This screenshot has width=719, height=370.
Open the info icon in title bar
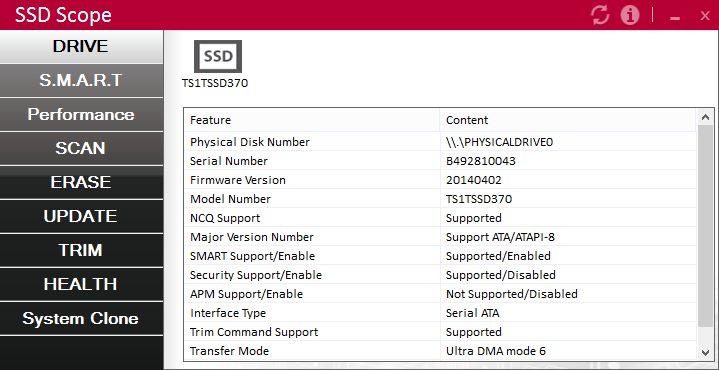(x=630, y=15)
